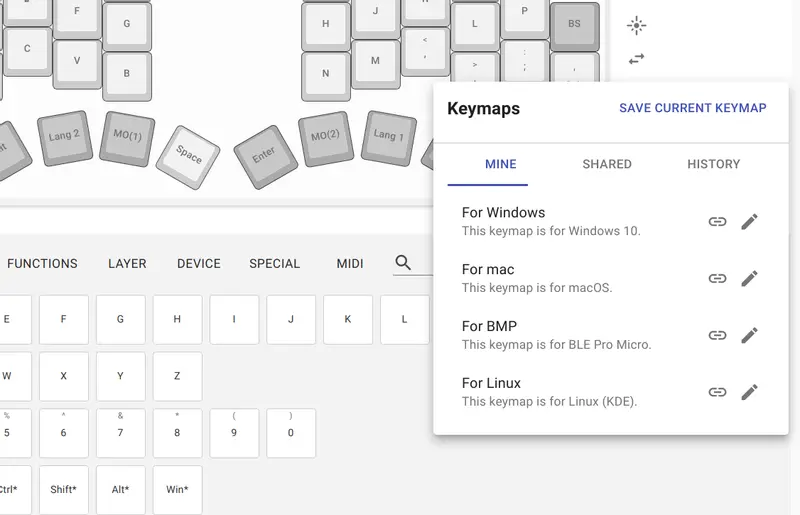Click the swap arrows icon

[636, 59]
